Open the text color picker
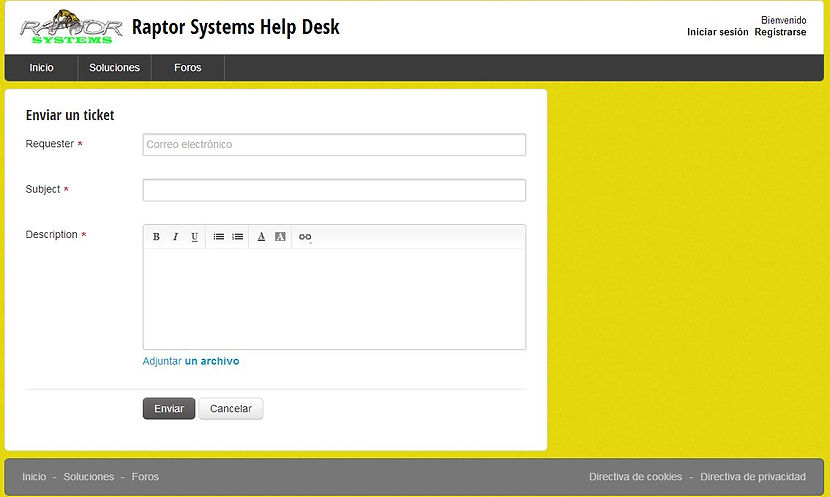 pyautogui.click(x=261, y=237)
